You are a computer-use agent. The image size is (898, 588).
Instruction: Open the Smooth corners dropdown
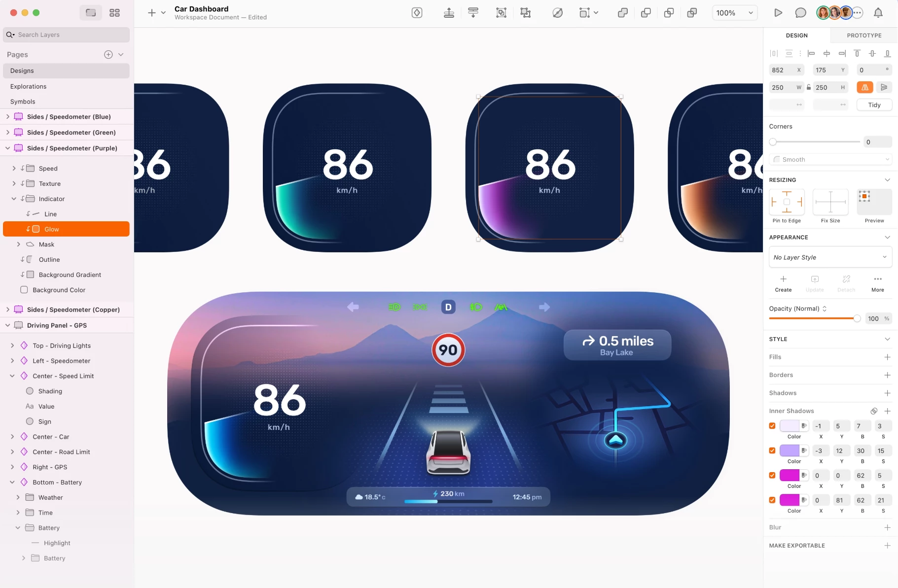click(x=830, y=160)
